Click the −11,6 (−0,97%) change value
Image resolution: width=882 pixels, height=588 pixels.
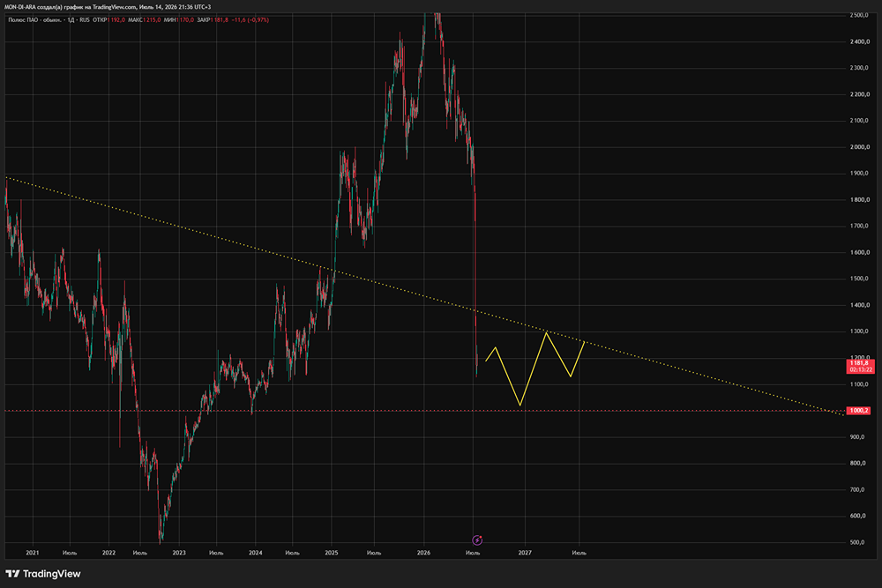pyautogui.click(x=250, y=19)
